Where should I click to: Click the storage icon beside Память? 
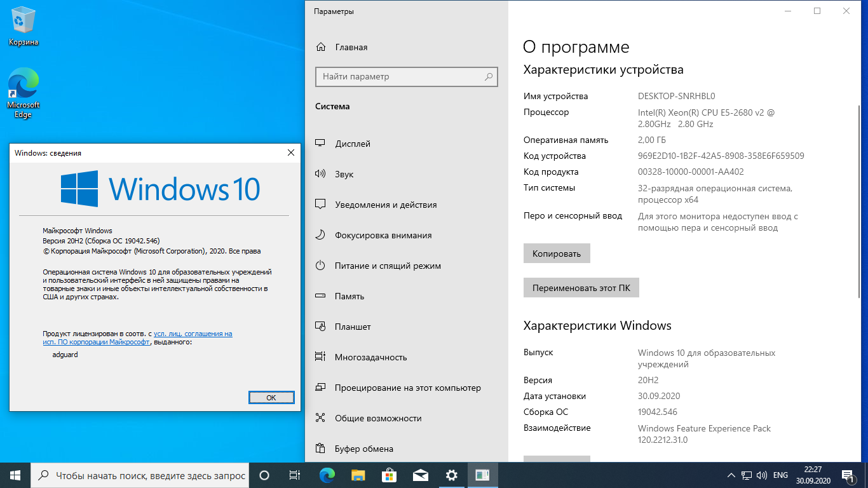click(321, 296)
